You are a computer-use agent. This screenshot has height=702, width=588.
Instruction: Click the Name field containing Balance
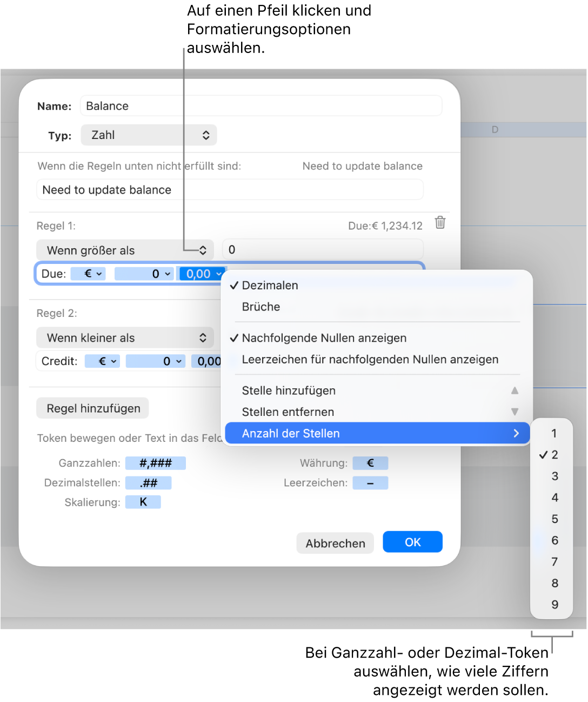coord(261,106)
